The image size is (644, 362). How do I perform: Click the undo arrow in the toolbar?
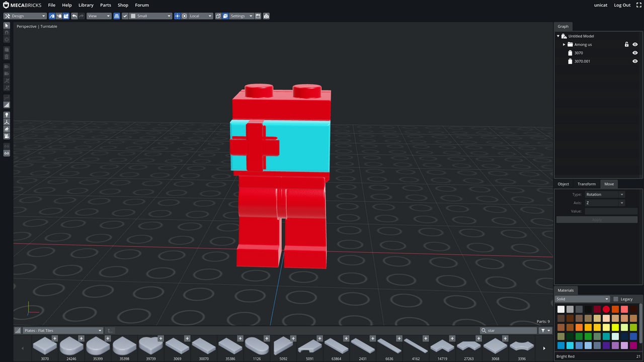click(74, 16)
